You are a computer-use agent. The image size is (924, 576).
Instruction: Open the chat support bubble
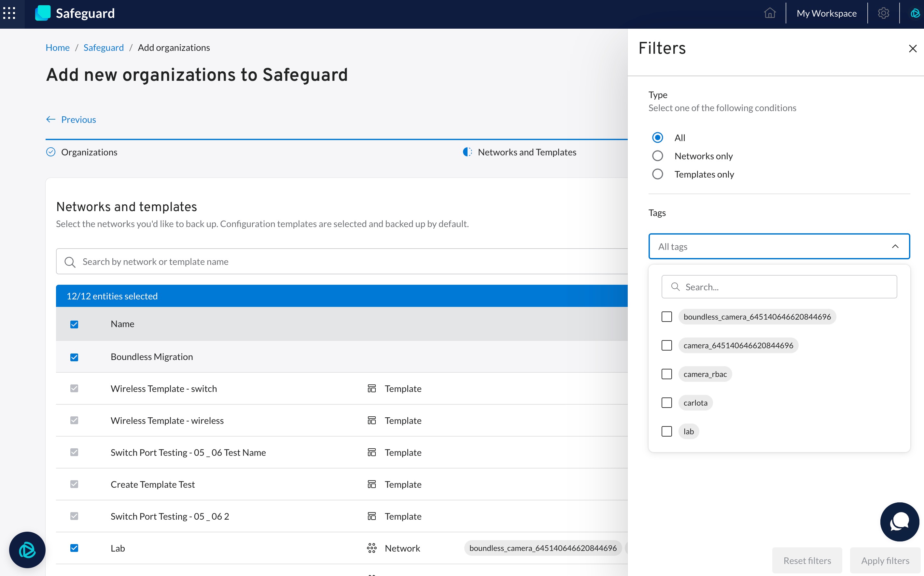pyautogui.click(x=899, y=522)
